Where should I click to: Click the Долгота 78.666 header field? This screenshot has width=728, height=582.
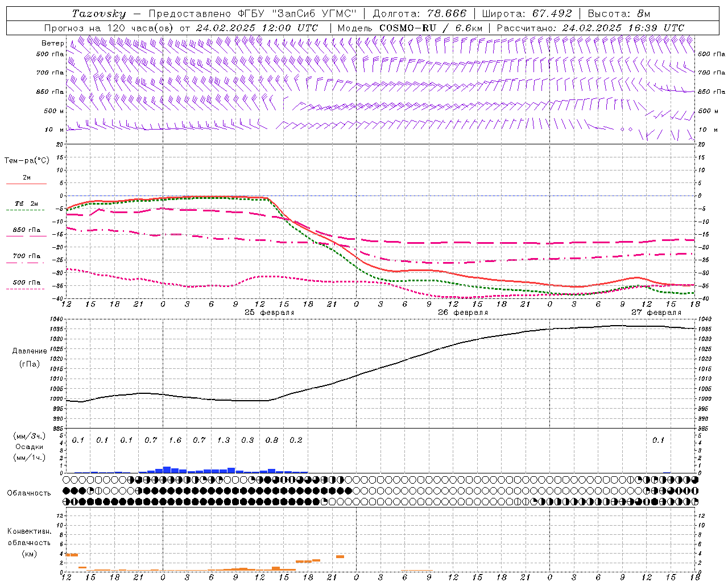point(419,14)
